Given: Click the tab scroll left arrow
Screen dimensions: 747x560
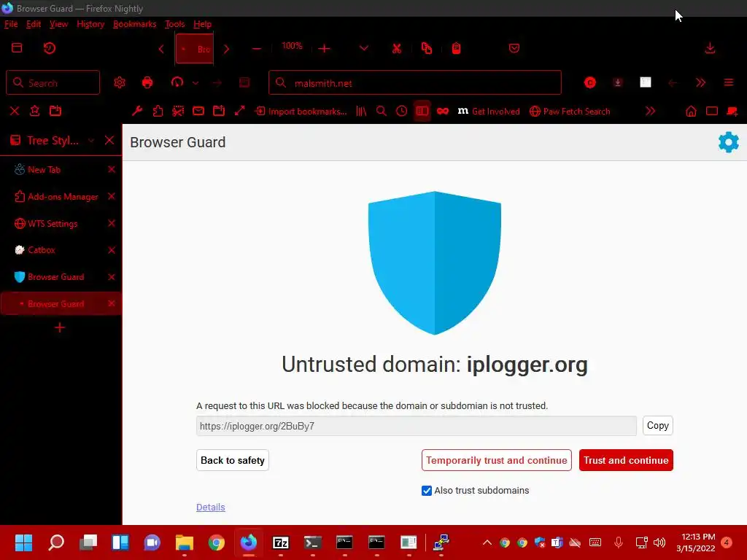Looking at the screenshot, I should (161, 49).
